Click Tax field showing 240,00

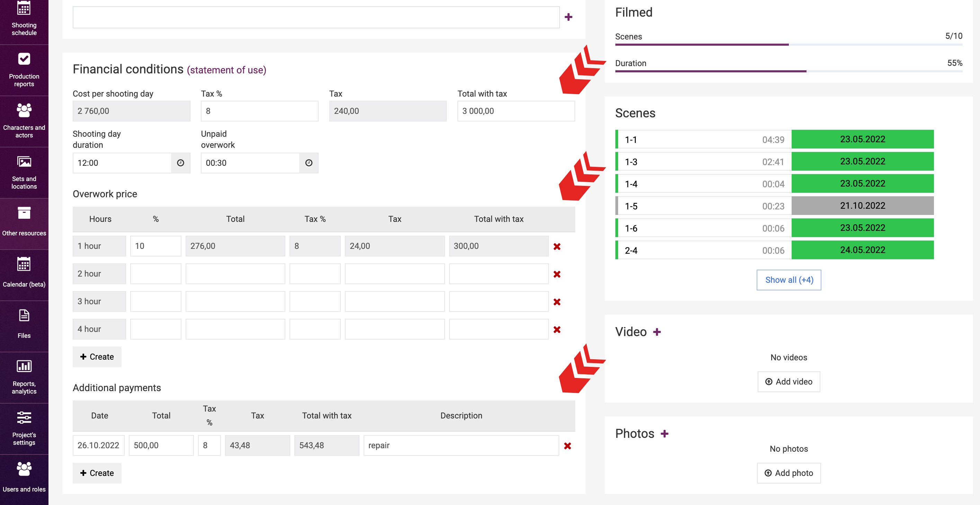387,111
